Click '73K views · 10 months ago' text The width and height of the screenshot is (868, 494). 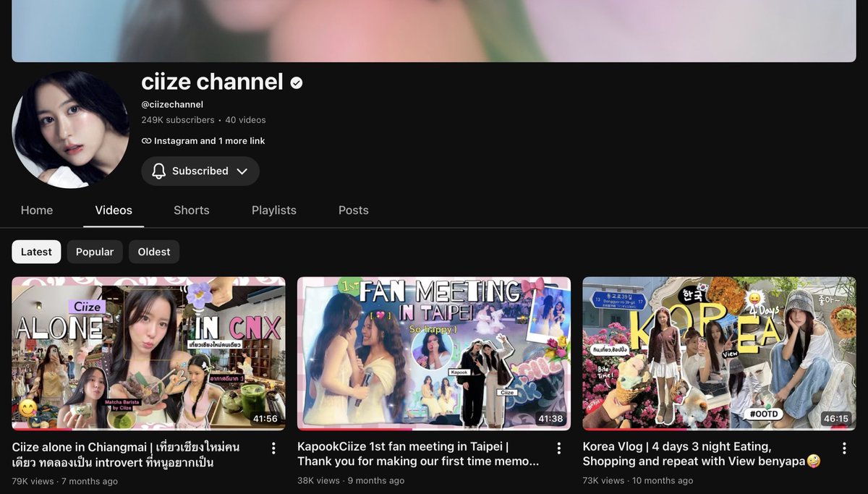coord(638,481)
